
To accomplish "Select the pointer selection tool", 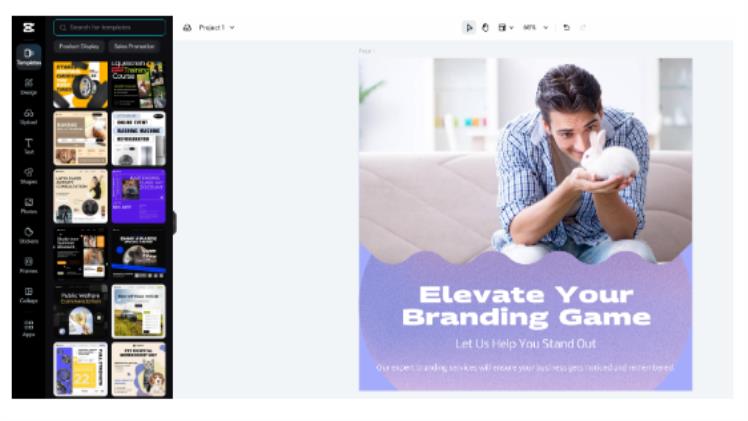I will click(x=469, y=28).
